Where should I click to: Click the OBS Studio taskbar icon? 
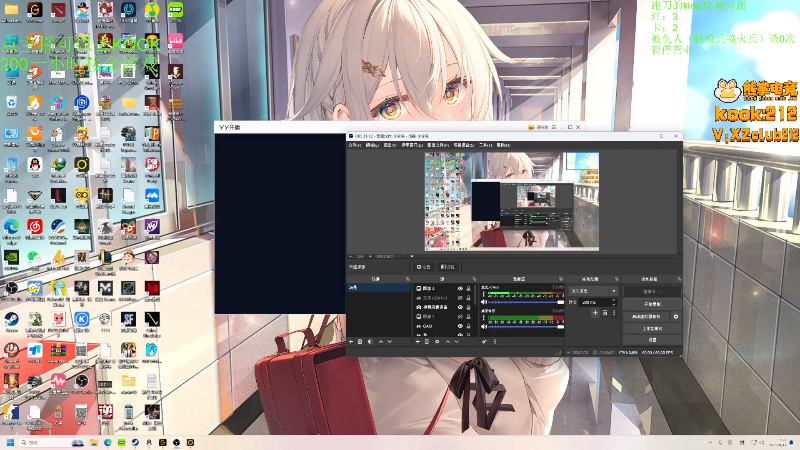click(177, 442)
